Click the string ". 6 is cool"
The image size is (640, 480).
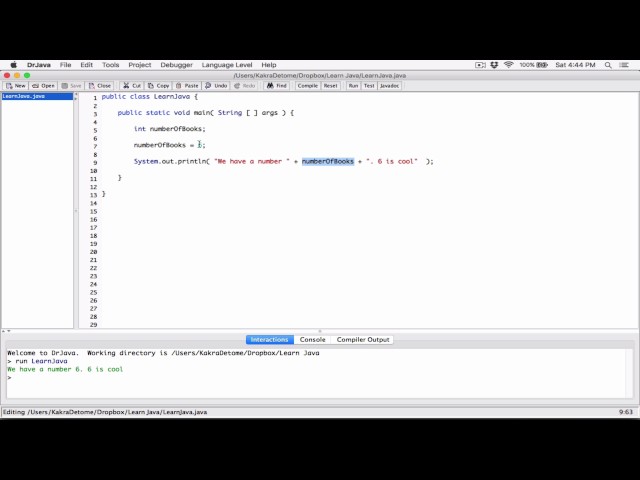click(x=391, y=161)
